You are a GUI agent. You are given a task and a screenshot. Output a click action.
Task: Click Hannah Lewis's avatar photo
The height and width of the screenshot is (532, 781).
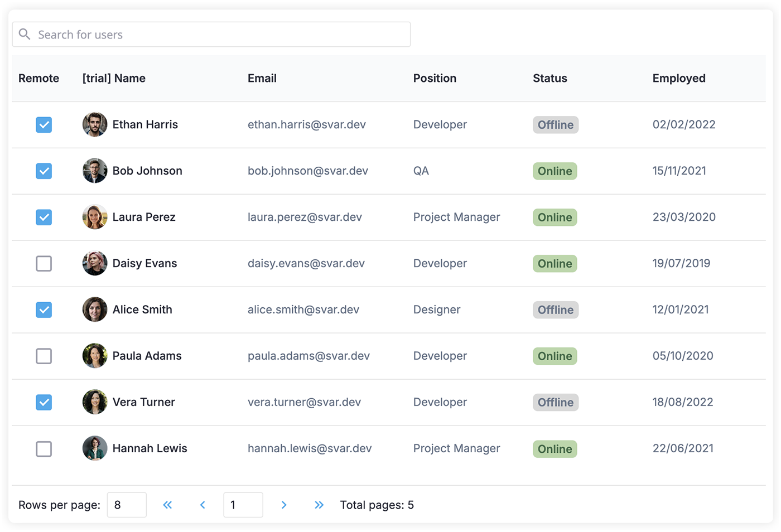[x=95, y=448]
